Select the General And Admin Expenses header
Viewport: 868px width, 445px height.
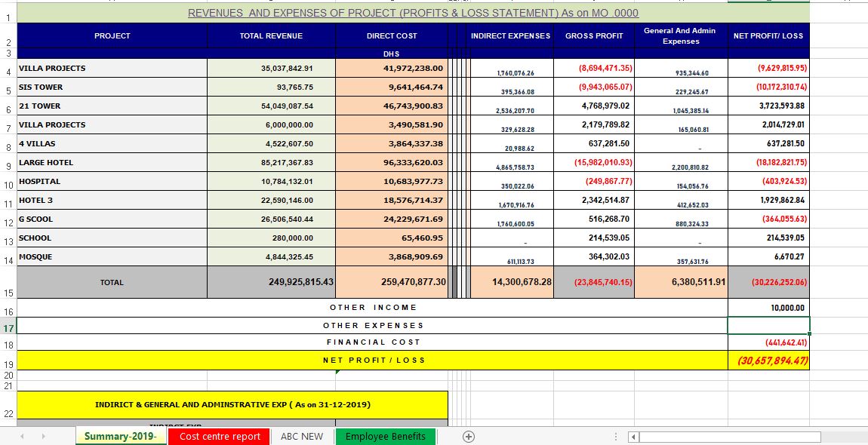tap(681, 35)
